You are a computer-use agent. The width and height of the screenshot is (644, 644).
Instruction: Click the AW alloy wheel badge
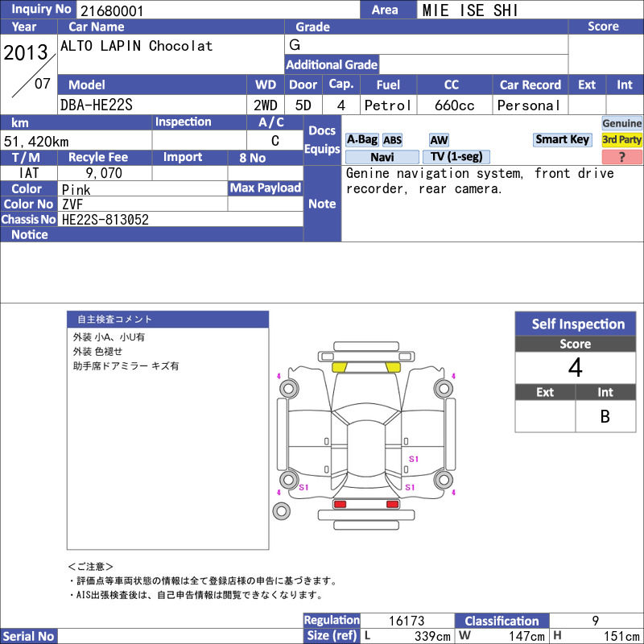click(439, 140)
